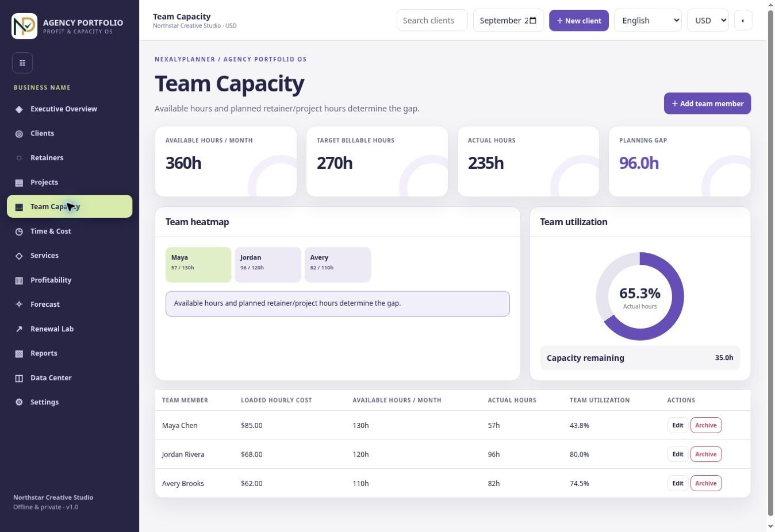Edit the Maya Chen row
This screenshot has width=775, height=532.
[x=678, y=425]
